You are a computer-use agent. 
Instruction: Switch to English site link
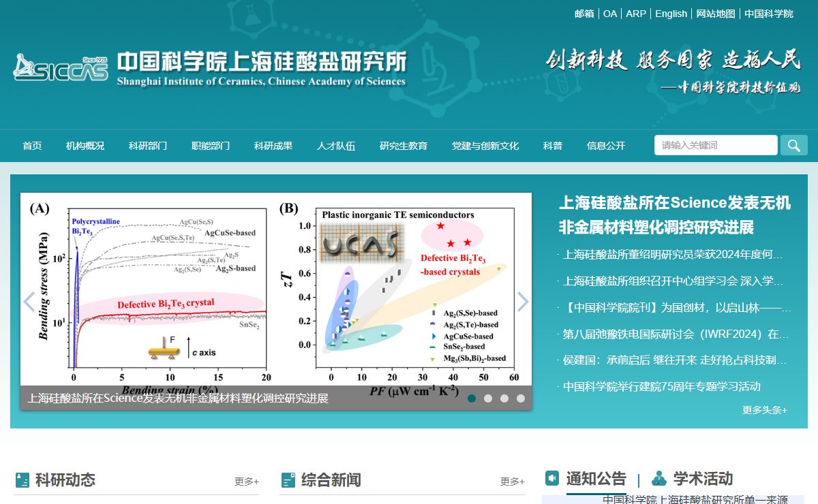click(671, 14)
